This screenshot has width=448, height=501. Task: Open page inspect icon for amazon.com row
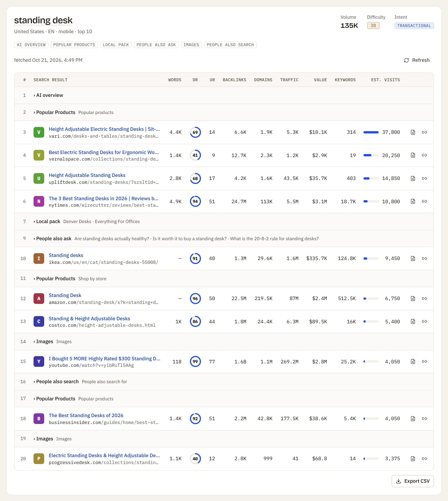(413, 299)
